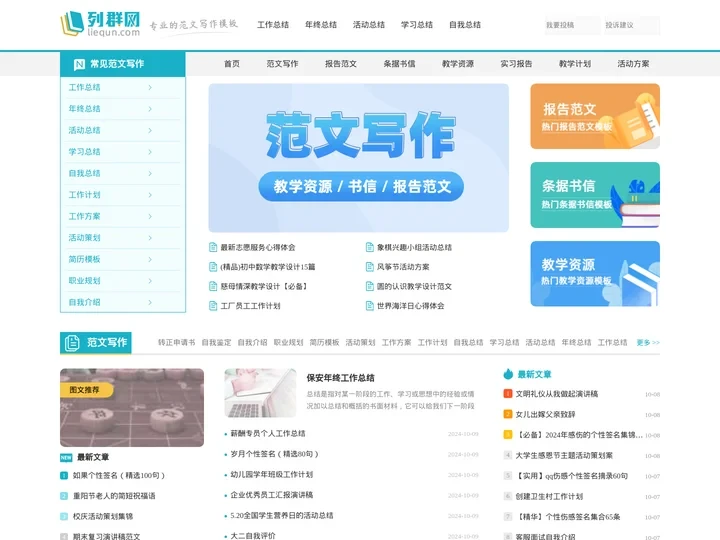Open 教学资源 in the navigation bar

tap(458, 64)
